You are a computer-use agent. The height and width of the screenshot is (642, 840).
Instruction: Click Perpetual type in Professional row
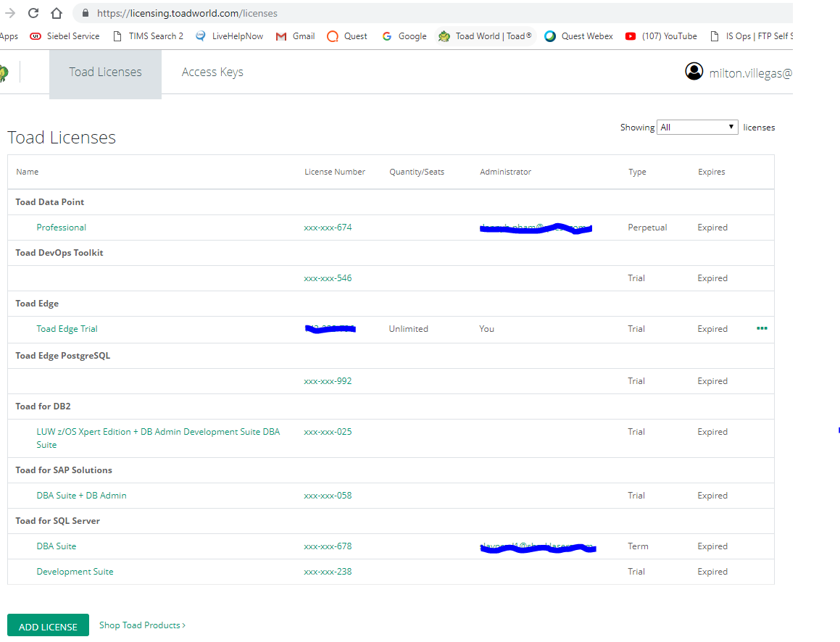coord(647,227)
